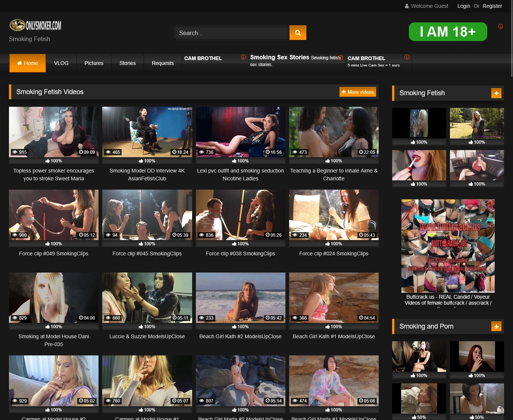
Task: Click the orange search magnifier button
Action: click(298, 33)
